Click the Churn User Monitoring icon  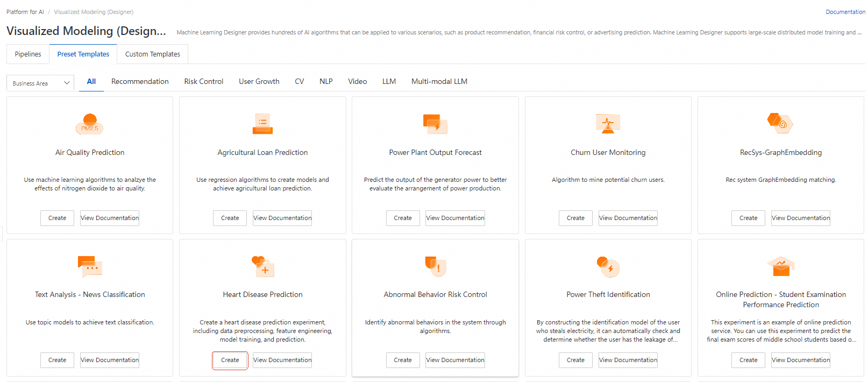click(x=608, y=124)
